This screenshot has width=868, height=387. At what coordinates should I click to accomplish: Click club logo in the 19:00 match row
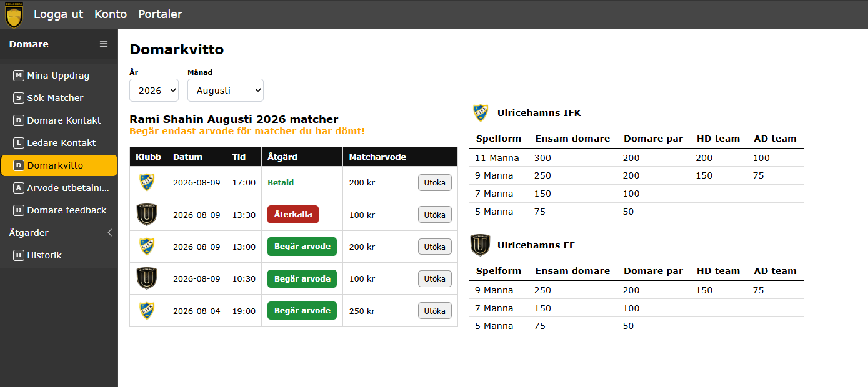click(x=147, y=311)
